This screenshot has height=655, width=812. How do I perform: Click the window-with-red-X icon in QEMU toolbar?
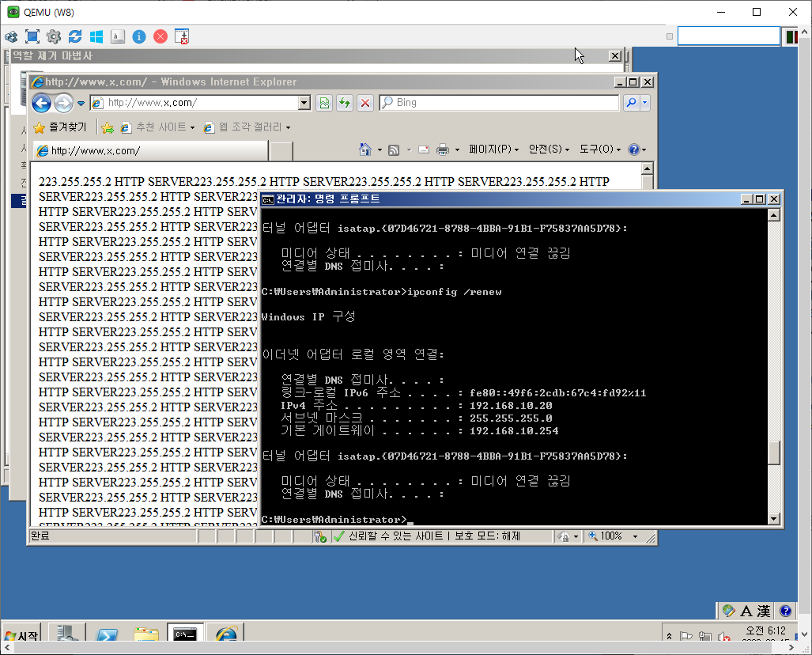182,37
